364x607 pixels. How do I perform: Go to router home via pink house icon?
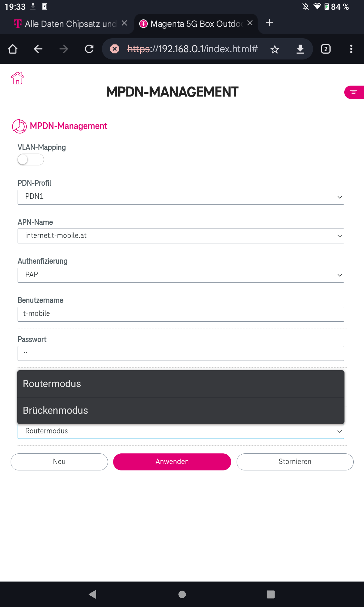[x=18, y=78]
